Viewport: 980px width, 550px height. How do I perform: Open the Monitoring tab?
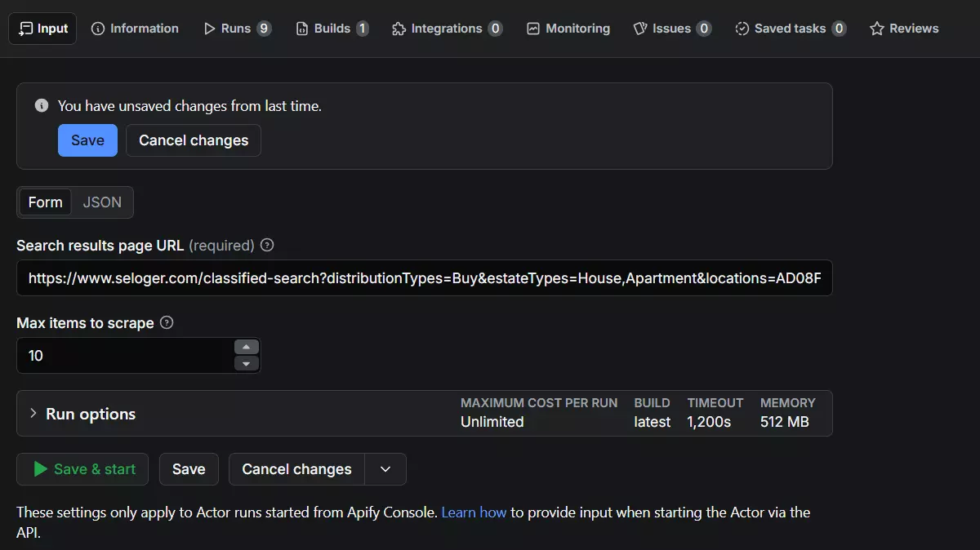click(x=568, y=29)
